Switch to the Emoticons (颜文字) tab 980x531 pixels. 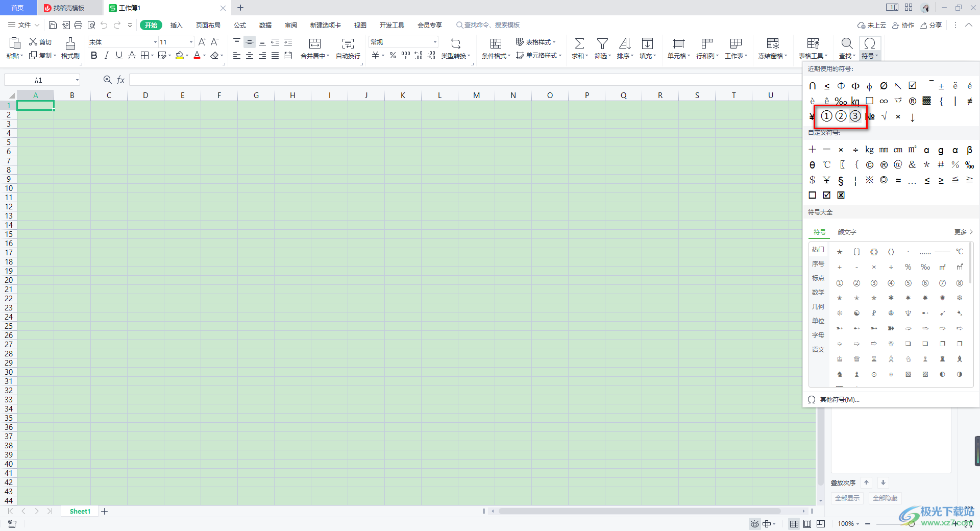[847, 232]
